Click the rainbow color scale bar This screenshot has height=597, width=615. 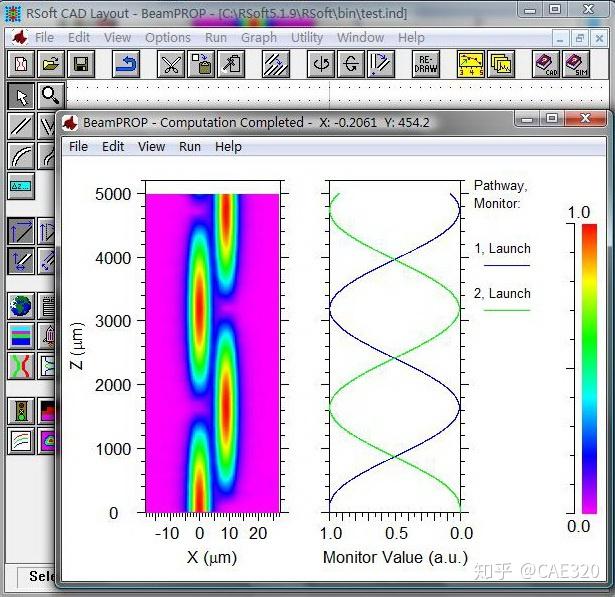click(x=589, y=368)
